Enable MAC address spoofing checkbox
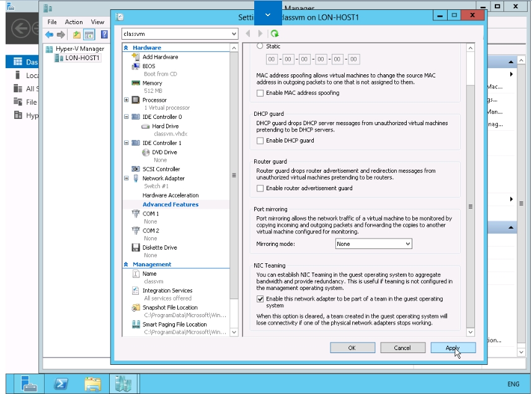 (260, 93)
